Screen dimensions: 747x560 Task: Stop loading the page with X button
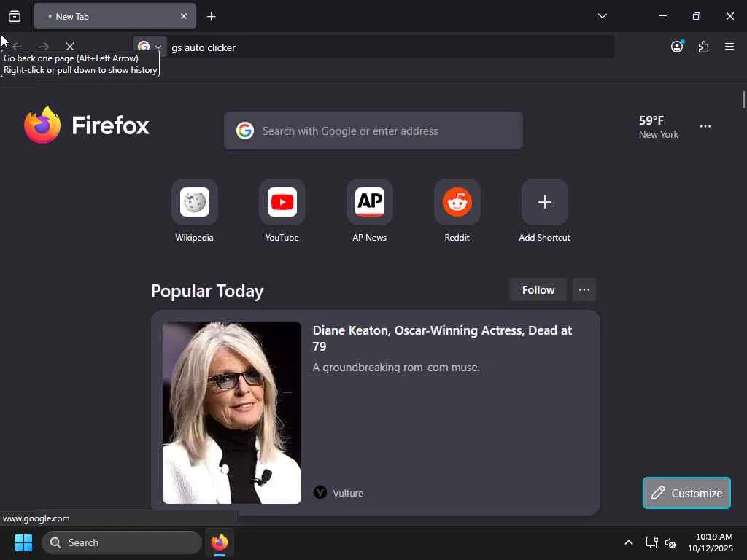click(70, 46)
